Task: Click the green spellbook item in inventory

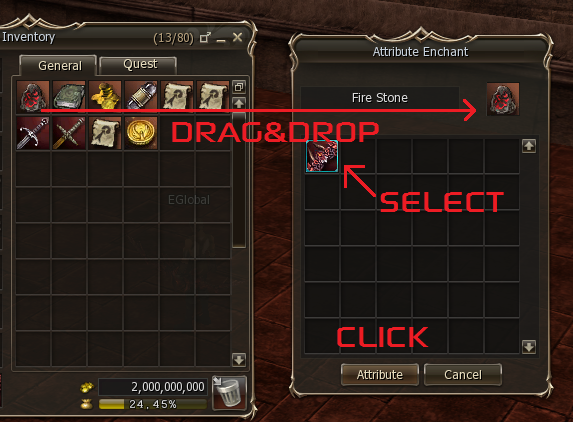Action: click(69, 97)
